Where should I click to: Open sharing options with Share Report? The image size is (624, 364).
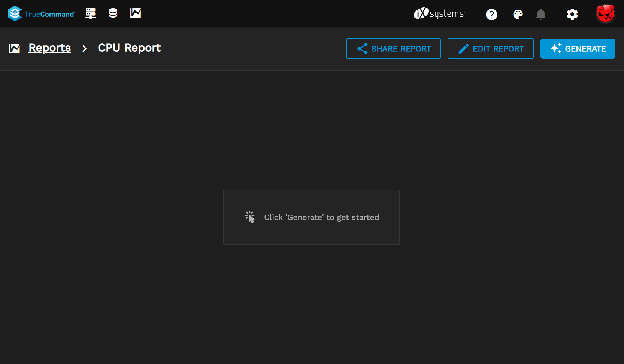click(393, 48)
